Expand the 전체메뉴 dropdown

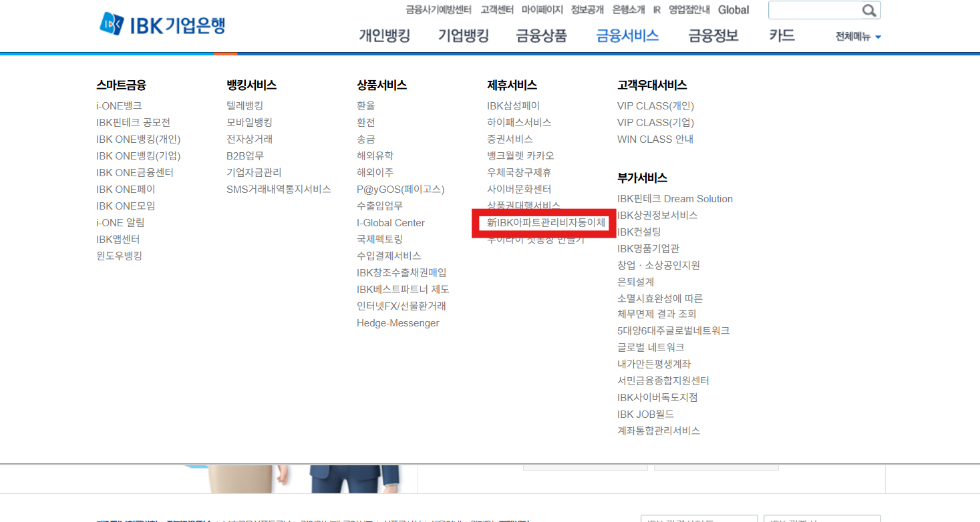(x=858, y=37)
